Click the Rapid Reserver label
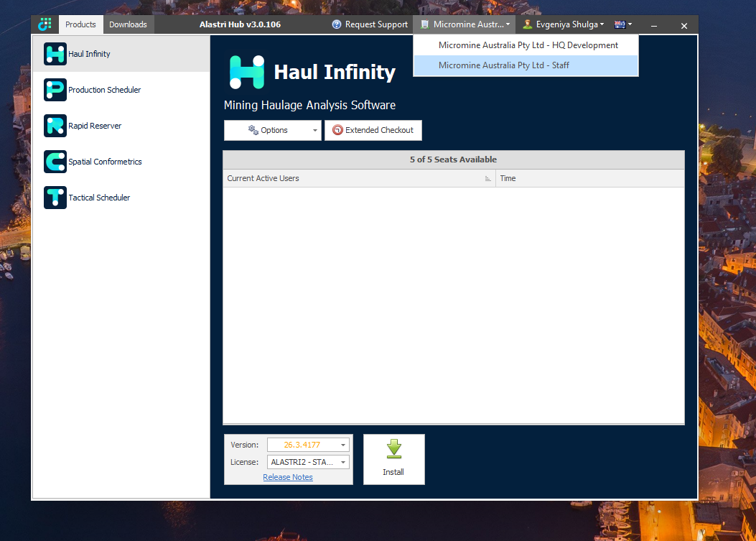 pos(95,126)
